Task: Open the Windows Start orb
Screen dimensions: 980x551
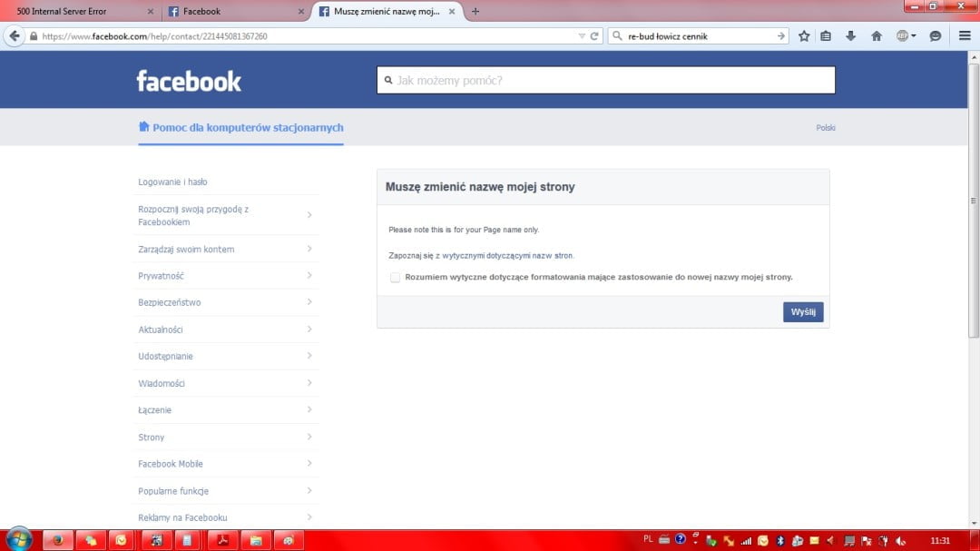Action: click(x=19, y=540)
